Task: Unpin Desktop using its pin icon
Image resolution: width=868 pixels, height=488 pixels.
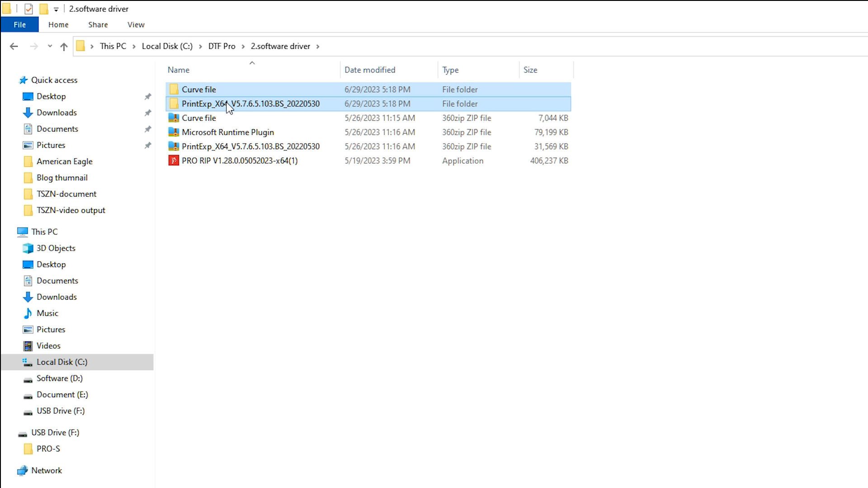Action: click(x=147, y=96)
